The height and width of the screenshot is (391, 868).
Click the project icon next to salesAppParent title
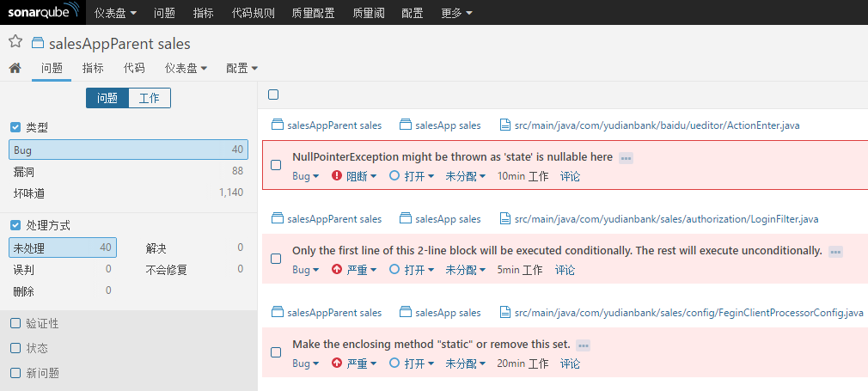click(x=38, y=43)
